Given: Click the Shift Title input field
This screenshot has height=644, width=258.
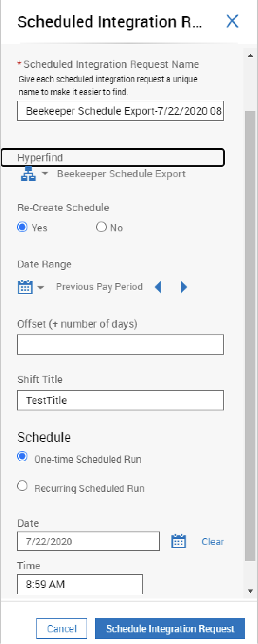Looking at the screenshot, I should tap(120, 401).
